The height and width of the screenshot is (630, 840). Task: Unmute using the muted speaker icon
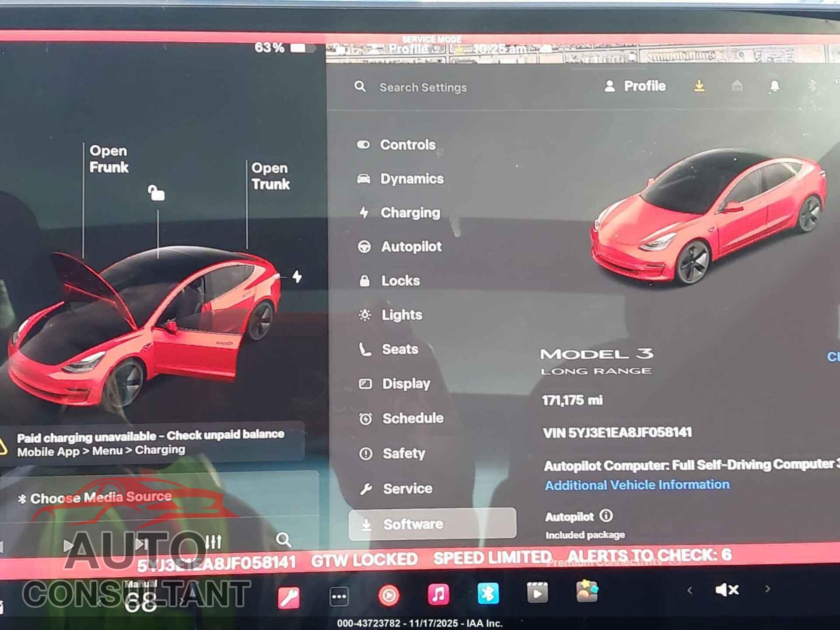[727, 590]
